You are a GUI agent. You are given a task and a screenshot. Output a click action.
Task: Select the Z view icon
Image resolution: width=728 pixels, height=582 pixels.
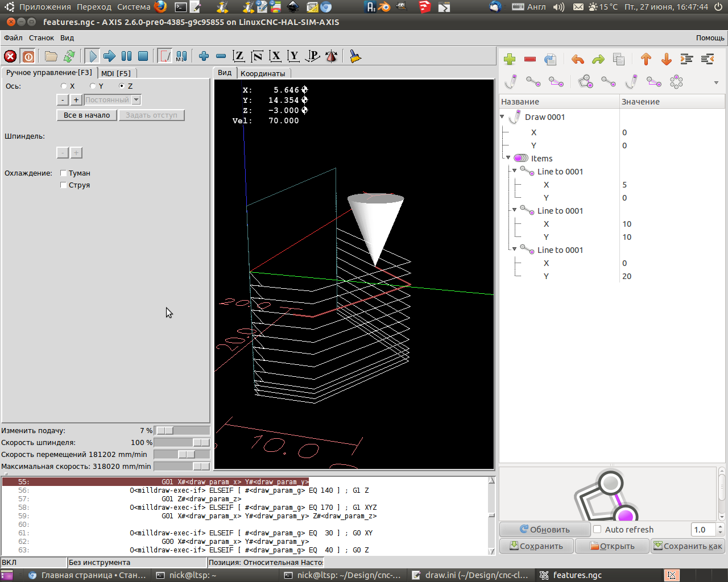coord(238,56)
